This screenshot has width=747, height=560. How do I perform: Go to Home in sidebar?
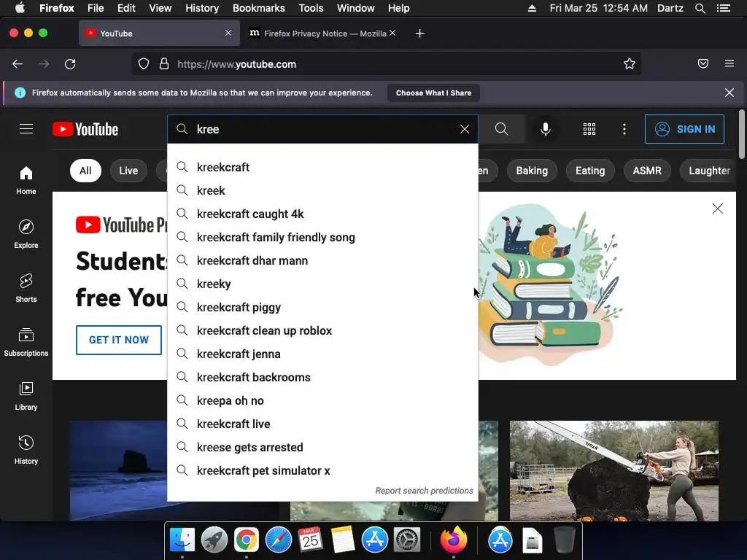[x=26, y=181]
